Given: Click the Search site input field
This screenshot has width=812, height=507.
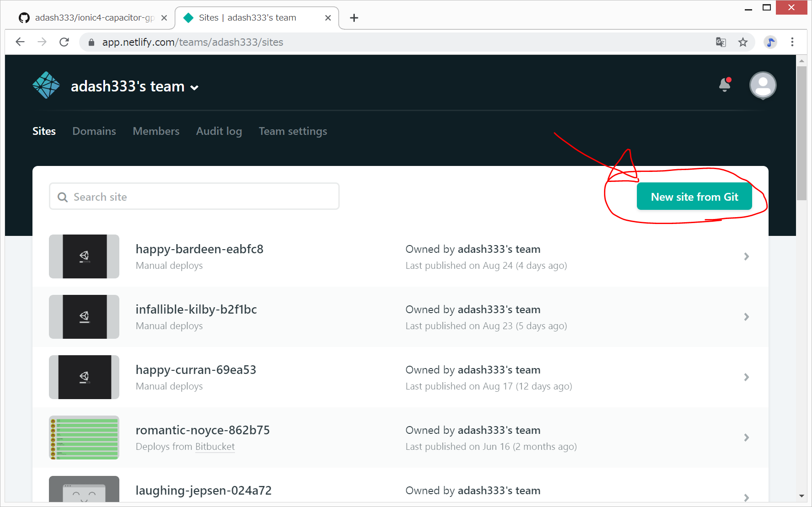Looking at the screenshot, I should click(194, 197).
